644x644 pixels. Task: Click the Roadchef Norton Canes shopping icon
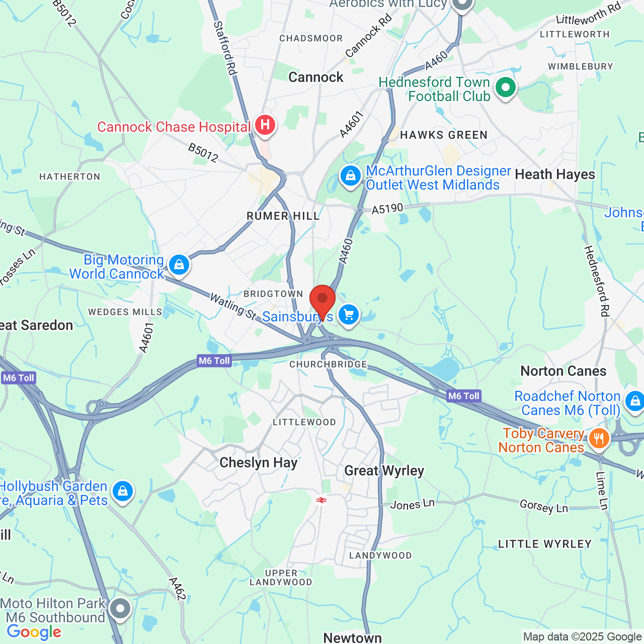[635, 401]
